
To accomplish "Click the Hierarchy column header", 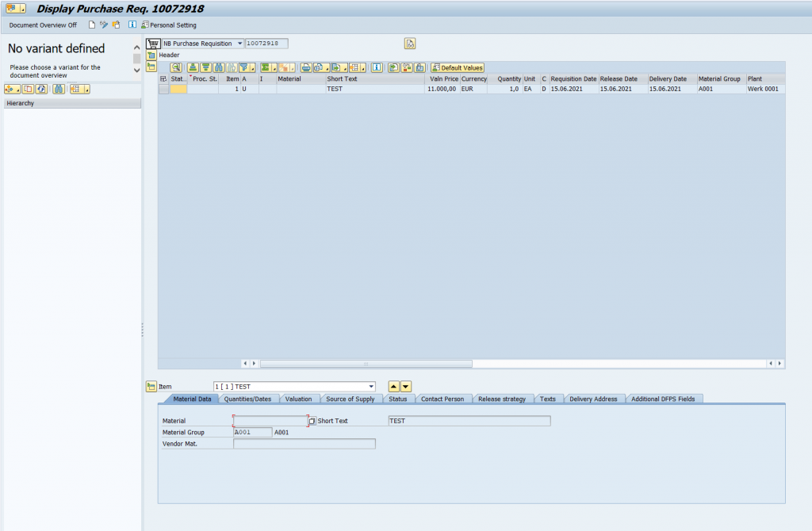I will pos(72,103).
